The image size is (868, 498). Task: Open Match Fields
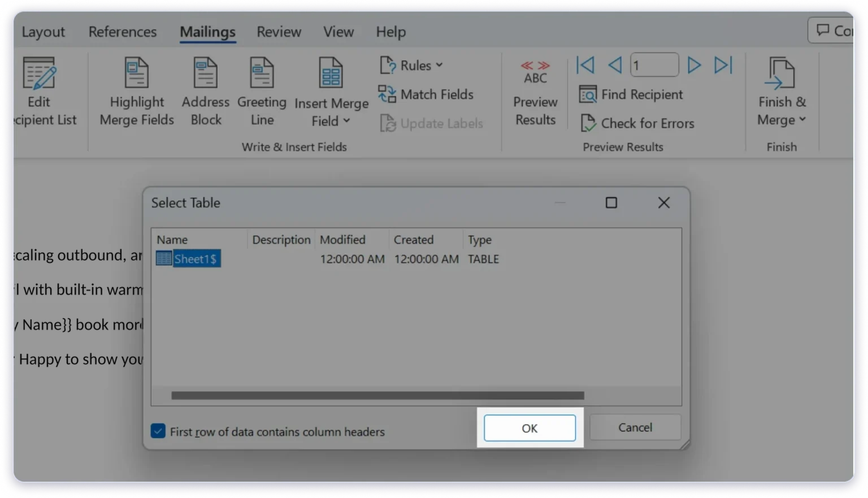click(426, 94)
